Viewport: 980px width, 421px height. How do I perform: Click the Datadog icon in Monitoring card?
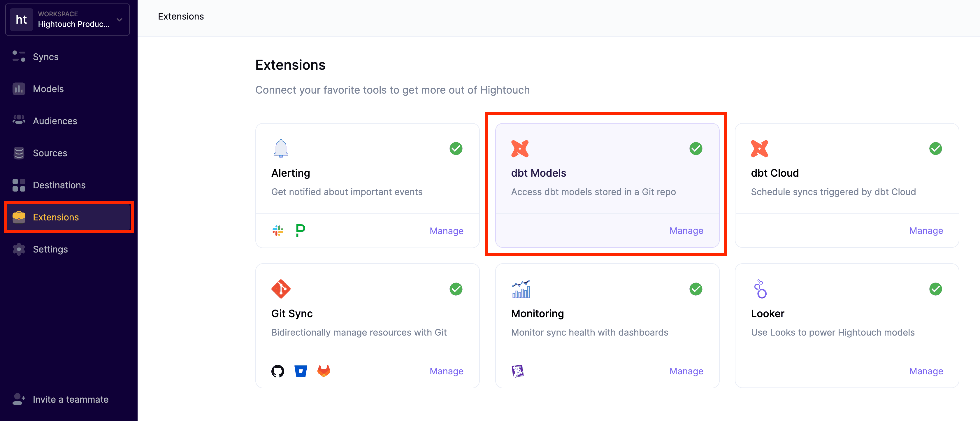pos(517,371)
